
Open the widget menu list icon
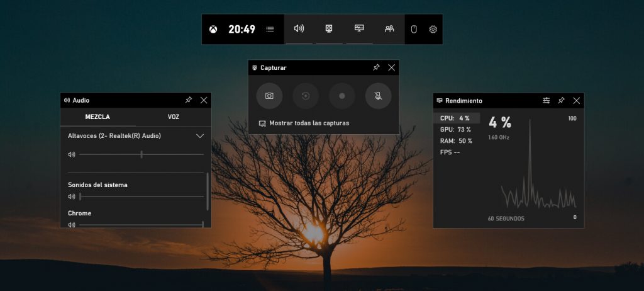(270, 29)
